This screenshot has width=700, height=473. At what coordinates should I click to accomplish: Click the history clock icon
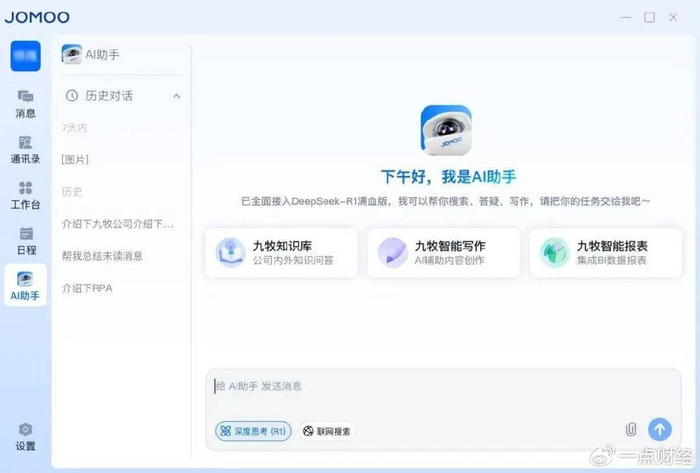tap(71, 95)
